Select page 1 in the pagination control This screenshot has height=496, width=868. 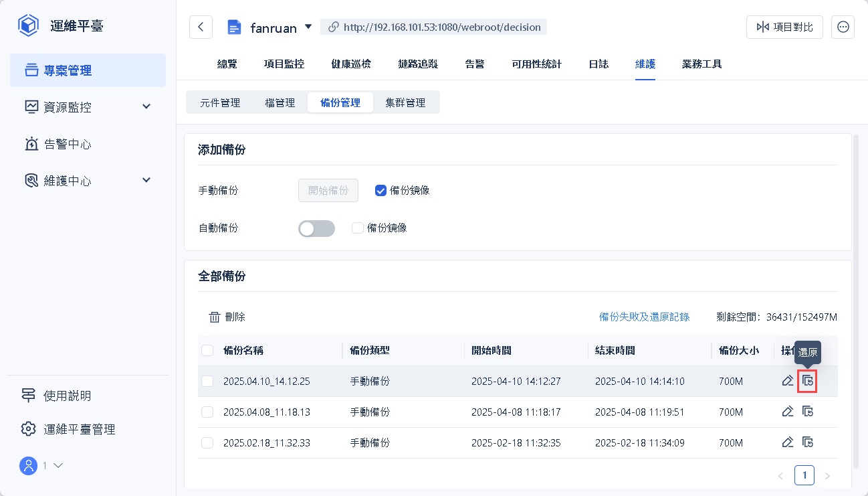click(804, 475)
